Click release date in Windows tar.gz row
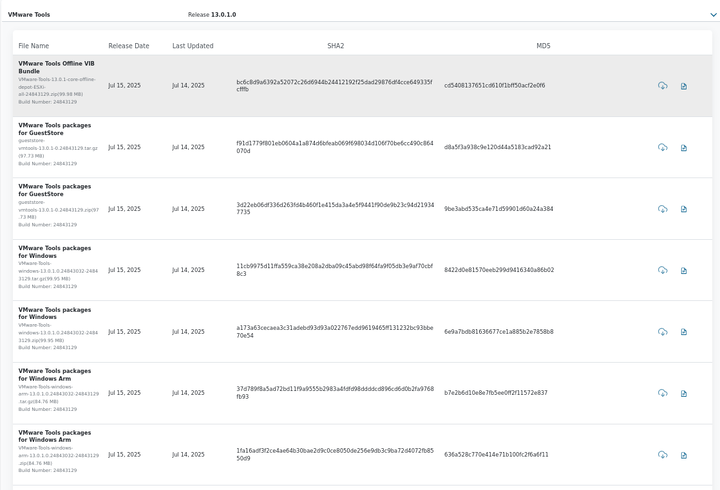 tap(124, 270)
